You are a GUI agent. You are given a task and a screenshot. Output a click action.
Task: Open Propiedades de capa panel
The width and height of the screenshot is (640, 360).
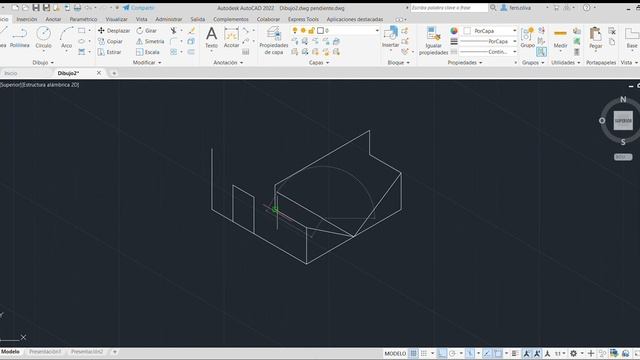(x=273, y=40)
